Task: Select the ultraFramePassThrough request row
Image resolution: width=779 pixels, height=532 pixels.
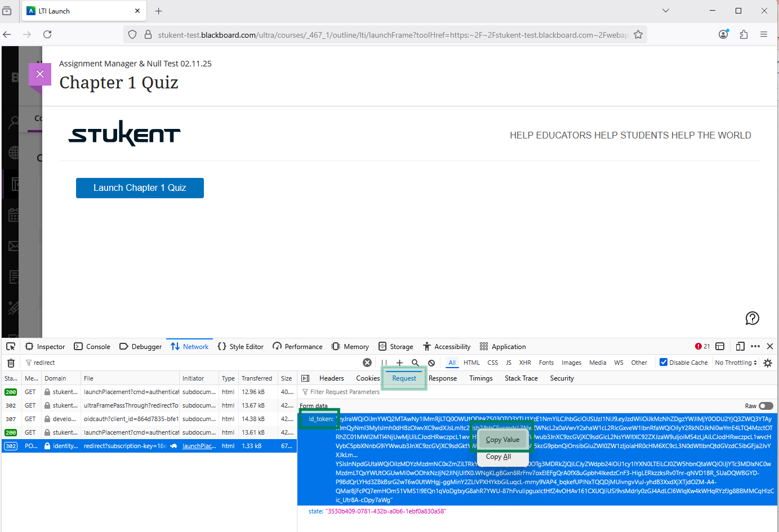Action: point(149,405)
